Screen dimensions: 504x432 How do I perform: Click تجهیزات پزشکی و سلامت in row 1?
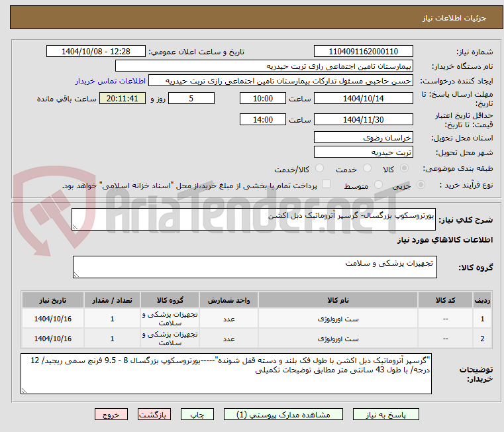(170, 319)
